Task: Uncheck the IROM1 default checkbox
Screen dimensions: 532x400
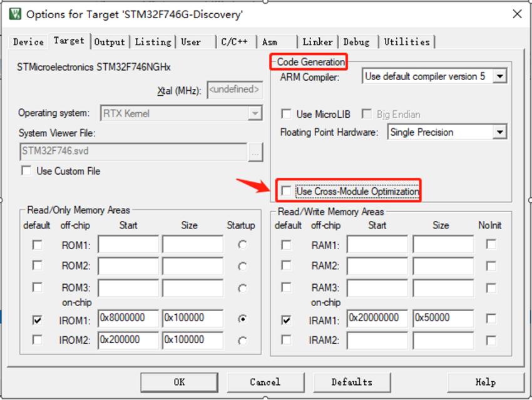Action: [38, 319]
